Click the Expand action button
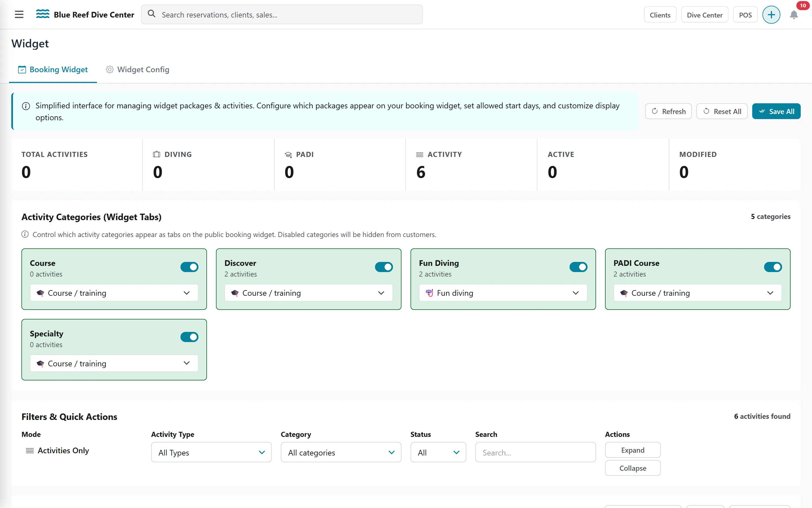 [633, 450]
